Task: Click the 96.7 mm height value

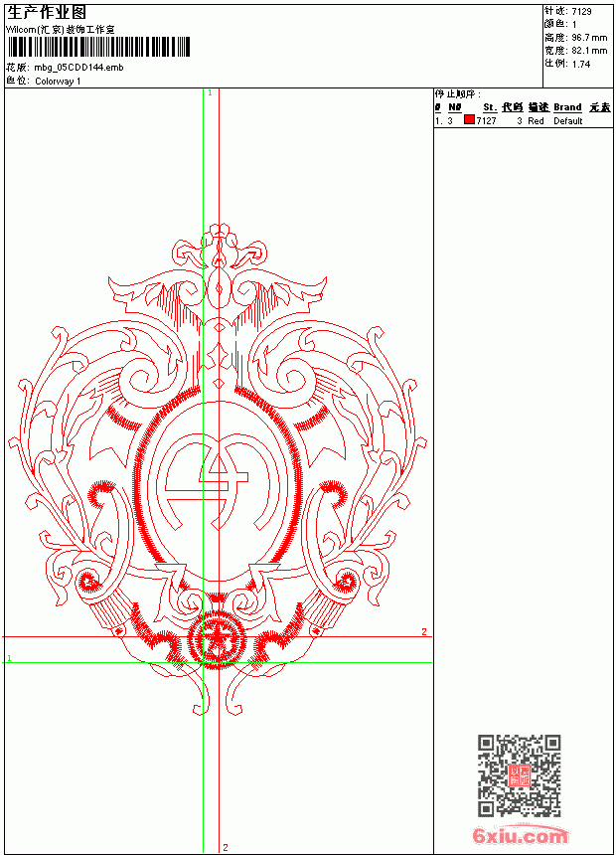Action: click(x=589, y=38)
